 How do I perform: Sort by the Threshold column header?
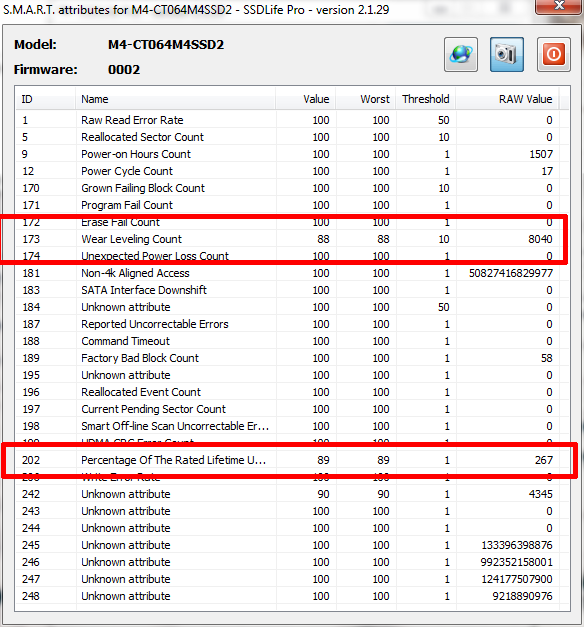(x=426, y=99)
